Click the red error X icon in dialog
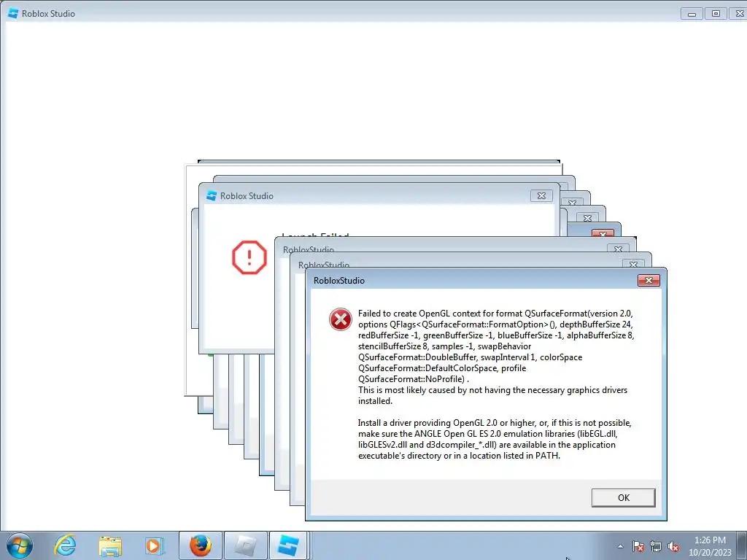 (x=340, y=319)
